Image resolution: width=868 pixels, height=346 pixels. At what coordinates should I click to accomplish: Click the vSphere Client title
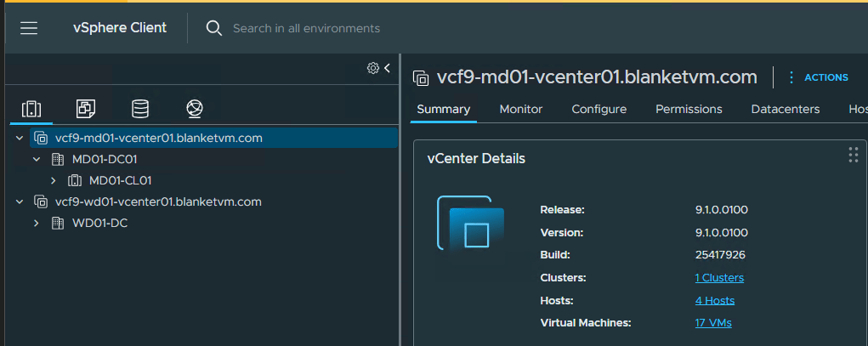coord(120,28)
